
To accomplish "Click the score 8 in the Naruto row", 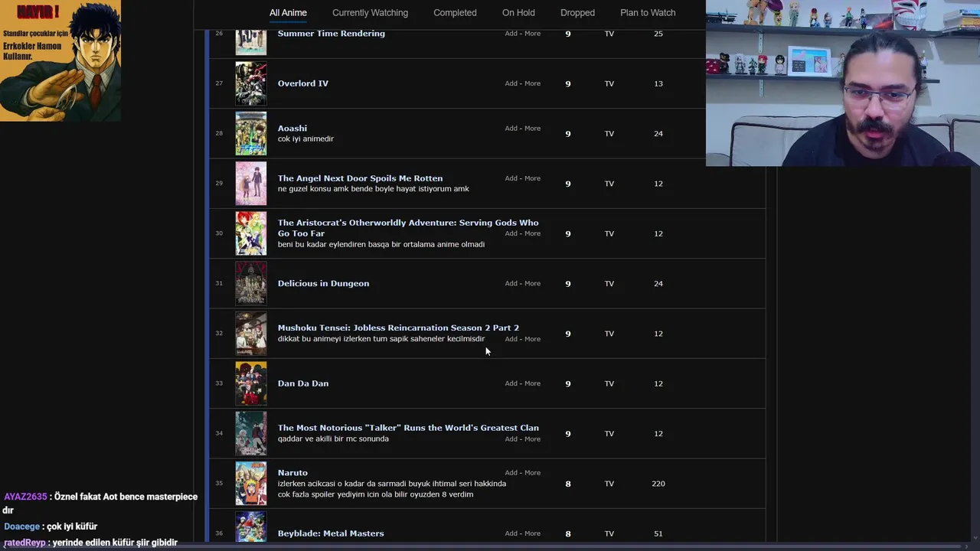I will (x=567, y=484).
